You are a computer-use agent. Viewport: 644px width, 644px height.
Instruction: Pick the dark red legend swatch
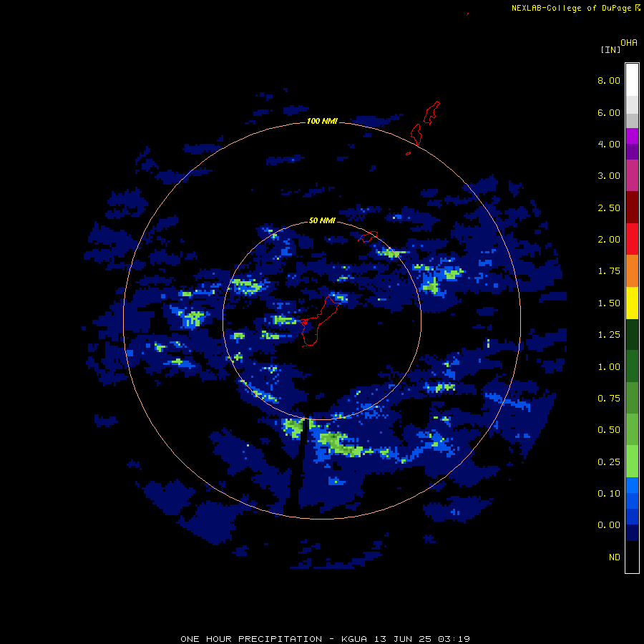coord(632,208)
